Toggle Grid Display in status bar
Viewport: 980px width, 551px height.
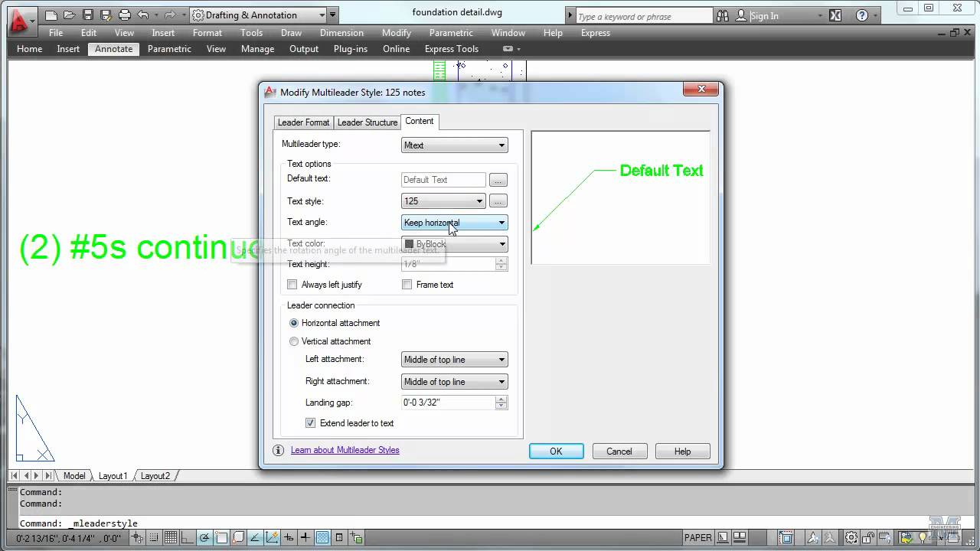click(x=171, y=537)
